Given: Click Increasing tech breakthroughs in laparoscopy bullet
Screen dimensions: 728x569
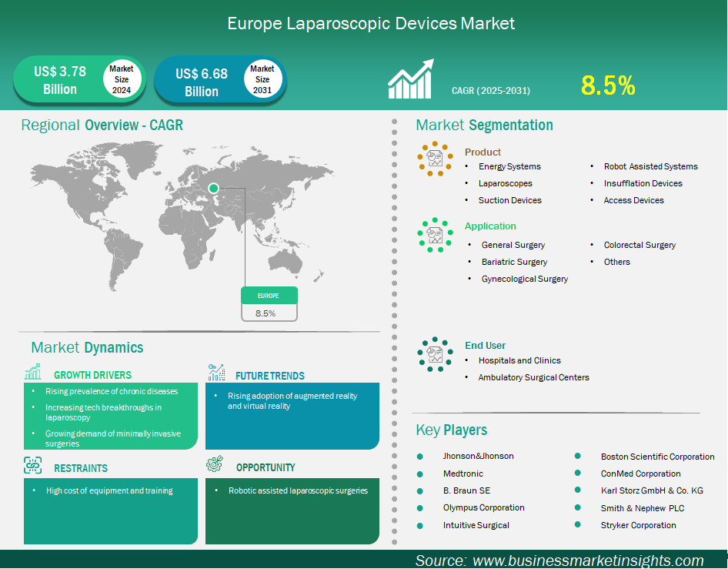Looking at the screenshot, I should (103, 413).
